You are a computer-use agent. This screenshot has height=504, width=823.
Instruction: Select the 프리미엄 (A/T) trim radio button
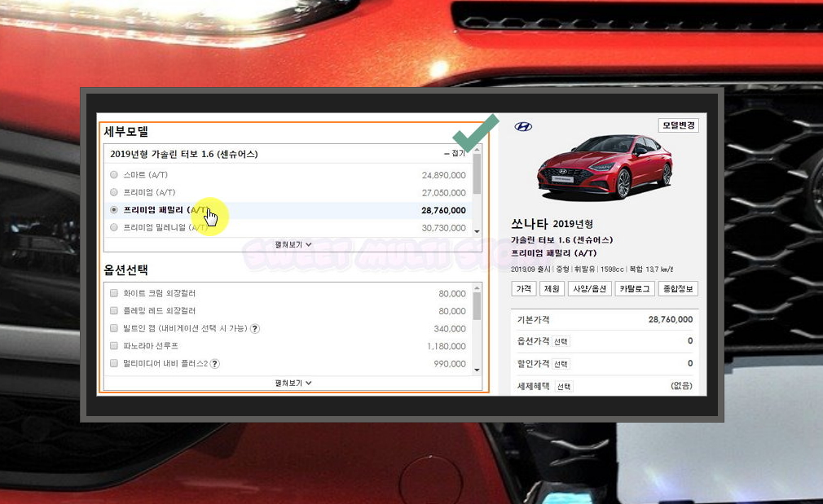(114, 192)
